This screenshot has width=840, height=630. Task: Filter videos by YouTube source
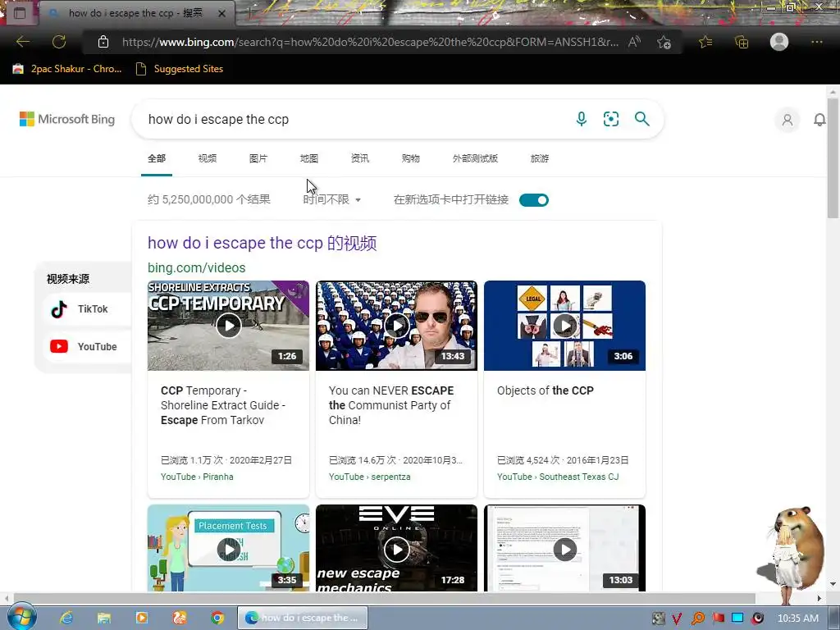coord(87,347)
